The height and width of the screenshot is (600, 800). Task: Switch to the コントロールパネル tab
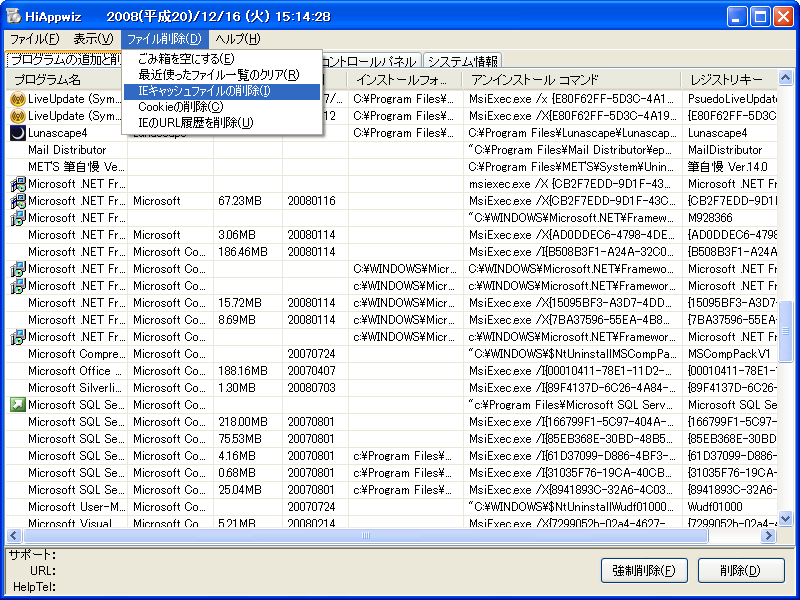(371, 61)
